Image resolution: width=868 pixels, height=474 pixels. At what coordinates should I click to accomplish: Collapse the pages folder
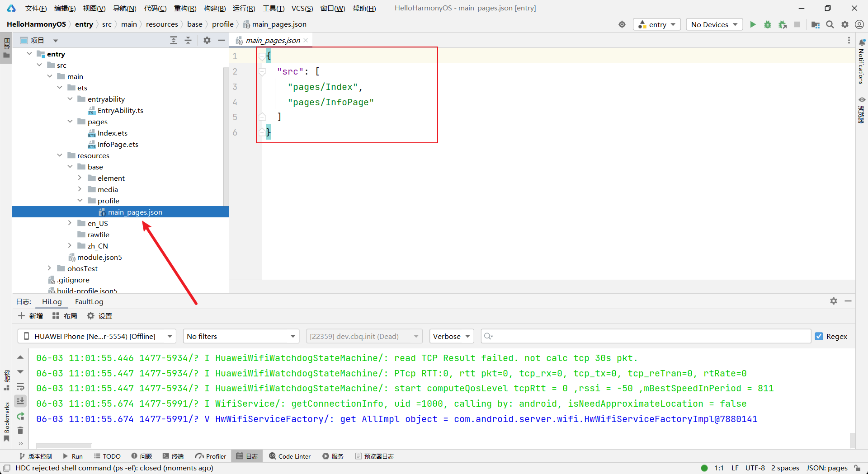(70, 122)
